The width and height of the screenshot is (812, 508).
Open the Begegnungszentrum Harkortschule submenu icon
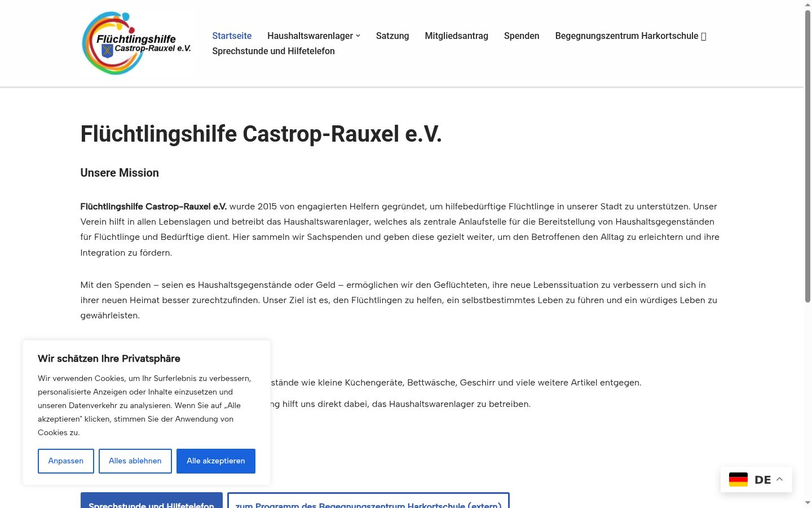704,36
